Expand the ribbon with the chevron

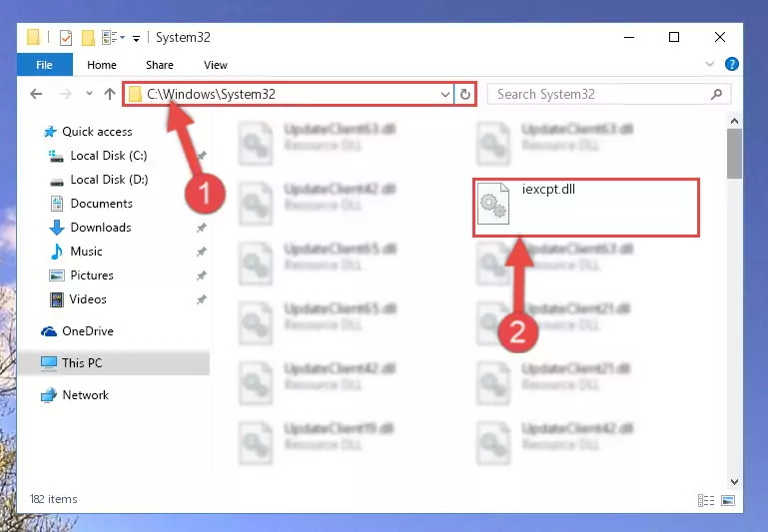tap(710, 64)
